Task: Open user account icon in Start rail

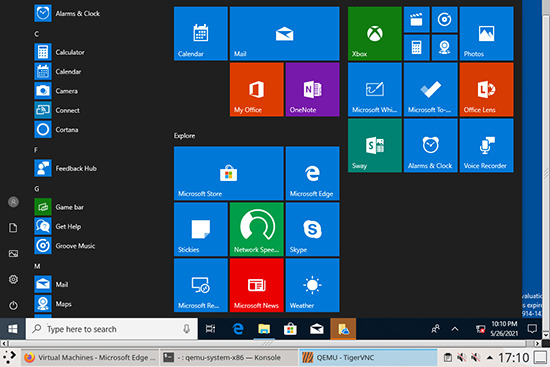Action: (x=13, y=202)
